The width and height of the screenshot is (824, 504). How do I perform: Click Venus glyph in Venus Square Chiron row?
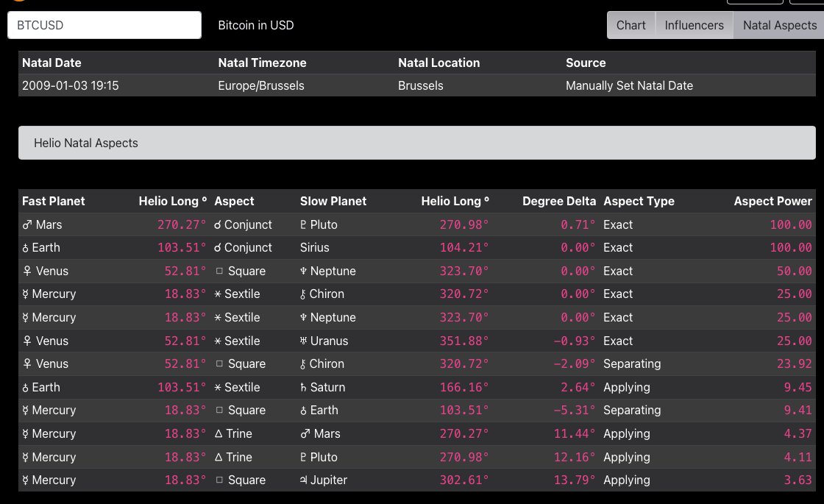coord(27,363)
